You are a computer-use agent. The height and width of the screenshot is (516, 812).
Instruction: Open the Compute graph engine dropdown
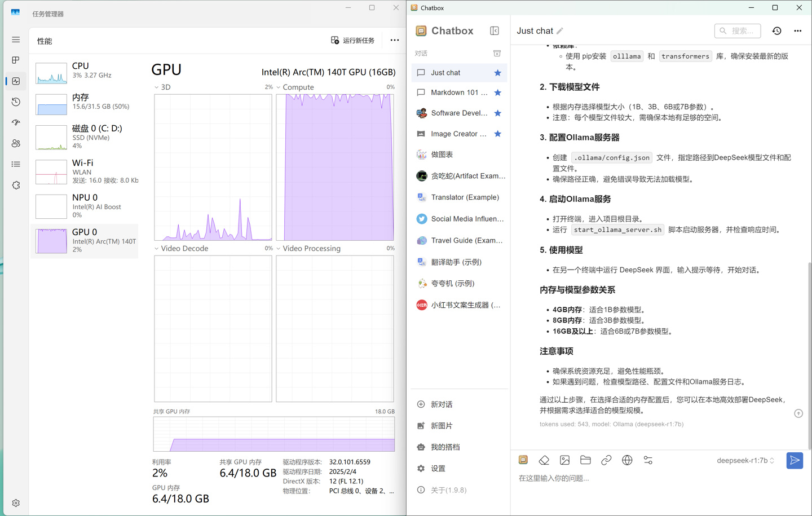click(x=279, y=87)
